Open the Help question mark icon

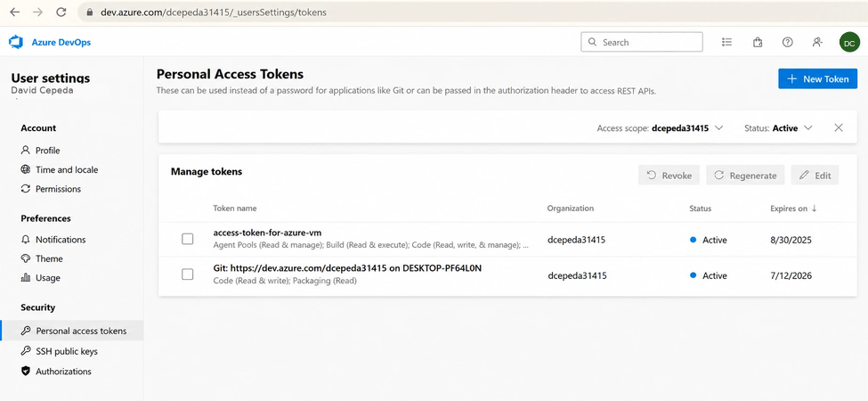click(x=787, y=42)
